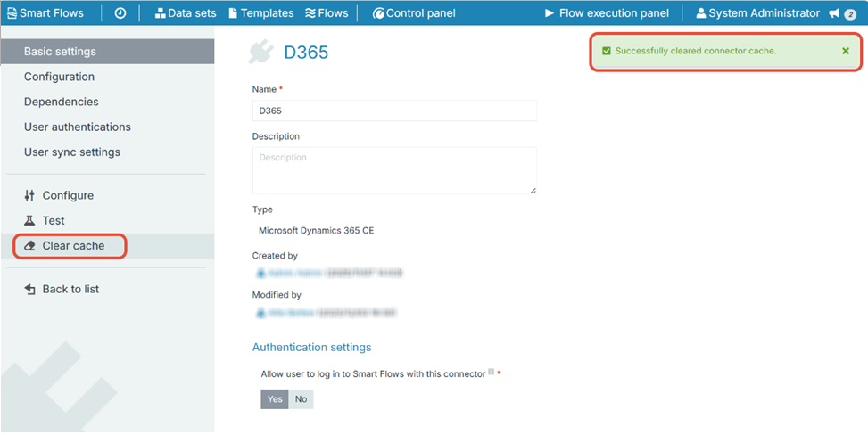Click the D365 page title
This screenshot has height=435, width=868.
[x=306, y=52]
